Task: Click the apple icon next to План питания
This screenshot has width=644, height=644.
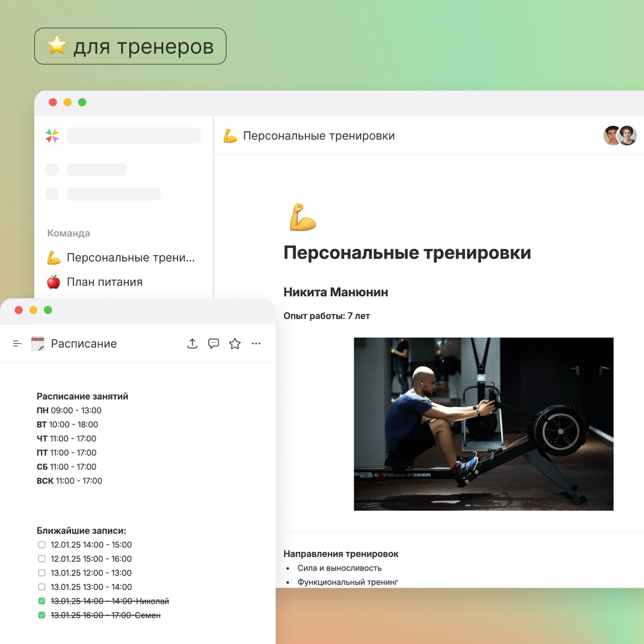Action: 54,282
